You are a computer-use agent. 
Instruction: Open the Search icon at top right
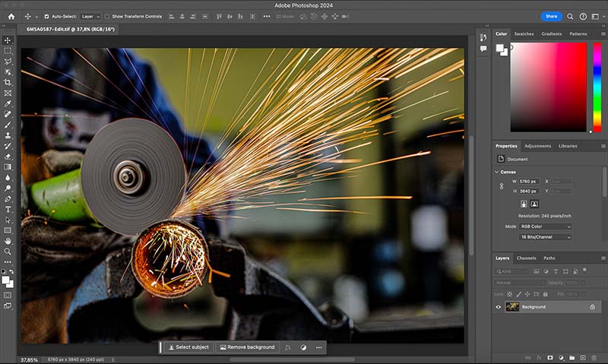pos(568,16)
